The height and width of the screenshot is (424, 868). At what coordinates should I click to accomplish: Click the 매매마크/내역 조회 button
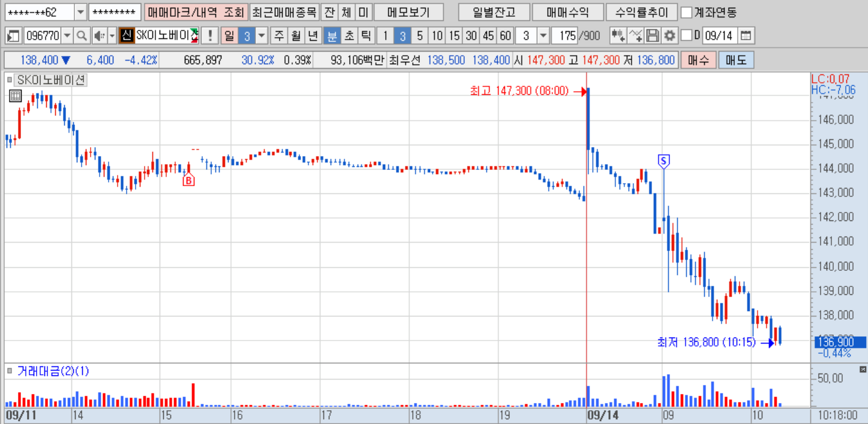pos(195,12)
